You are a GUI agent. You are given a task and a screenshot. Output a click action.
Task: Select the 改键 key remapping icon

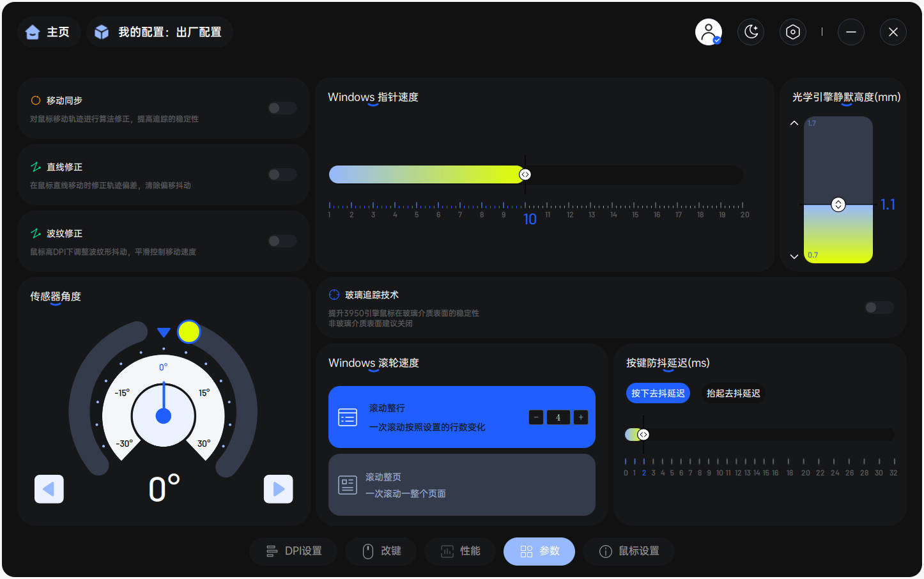click(368, 551)
